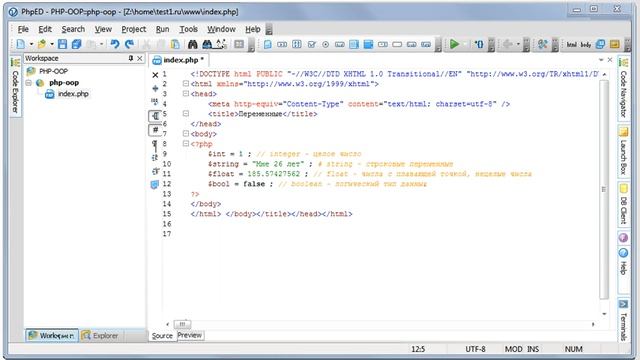The image size is (640, 360).
Task: Click the editor horizontal scrollbar thumb
Action: pos(182,324)
